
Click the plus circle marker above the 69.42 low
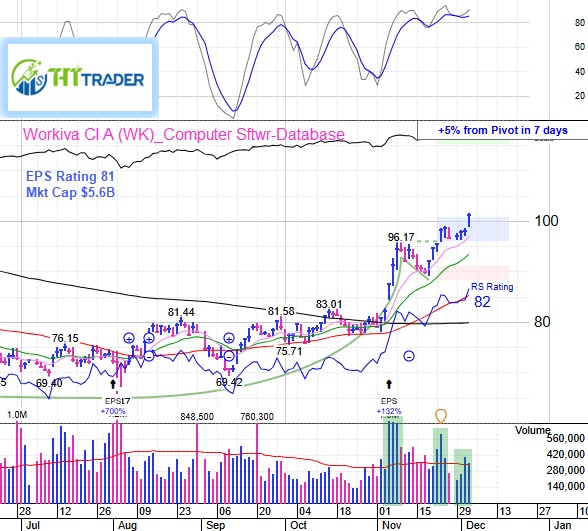(229, 338)
